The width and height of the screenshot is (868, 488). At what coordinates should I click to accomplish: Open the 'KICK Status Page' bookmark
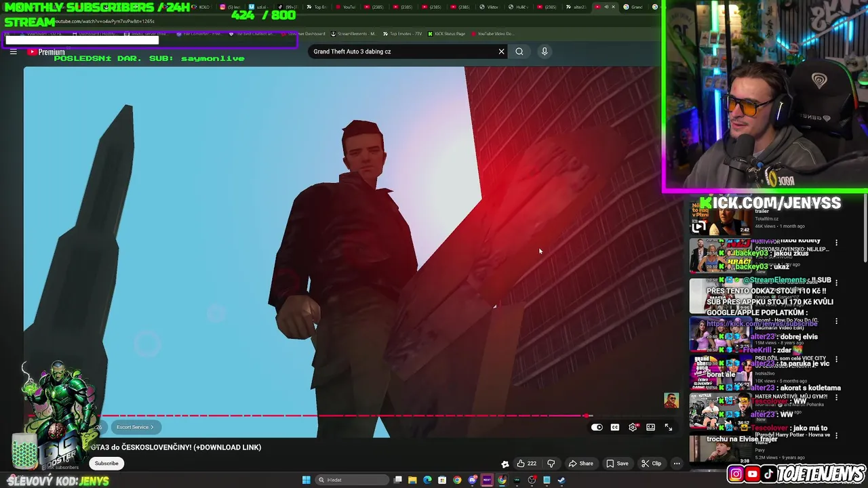pyautogui.click(x=447, y=34)
